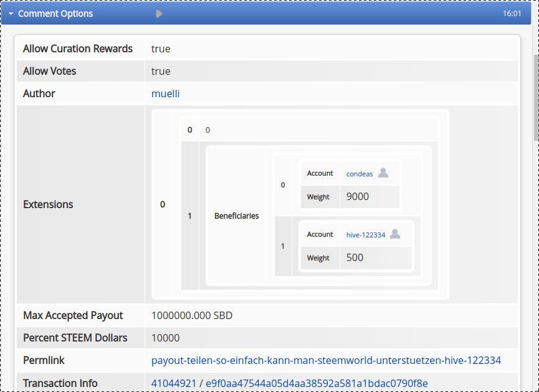Click the Allow Curation Rewards true value
This screenshot has height=392, width=539.
click(161, 49)
